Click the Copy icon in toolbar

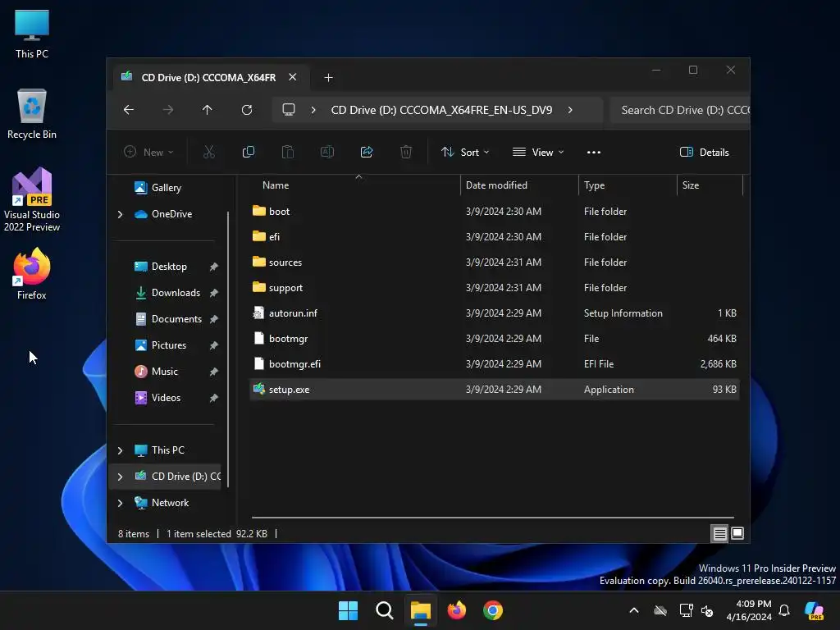click(x=248, y=152)
